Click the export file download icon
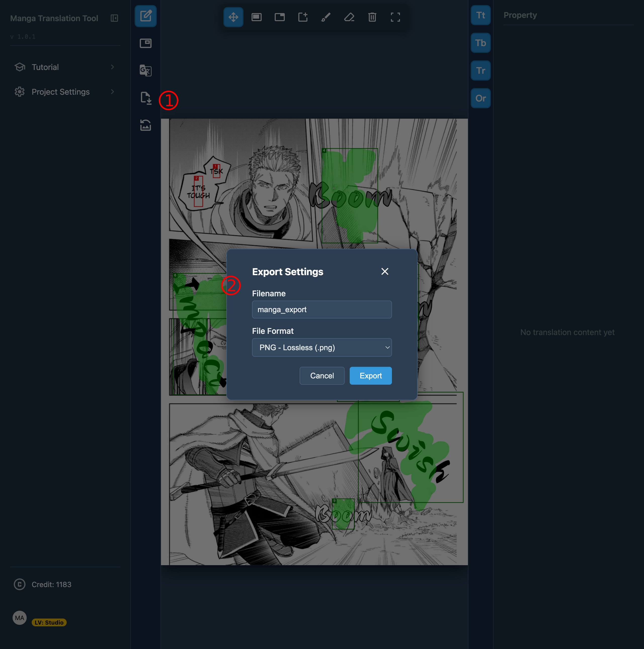 tap(145, 98)
